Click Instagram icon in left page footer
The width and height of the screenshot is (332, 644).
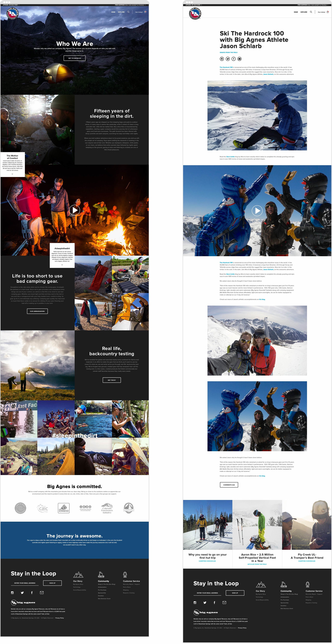click(x=12, y=592)
